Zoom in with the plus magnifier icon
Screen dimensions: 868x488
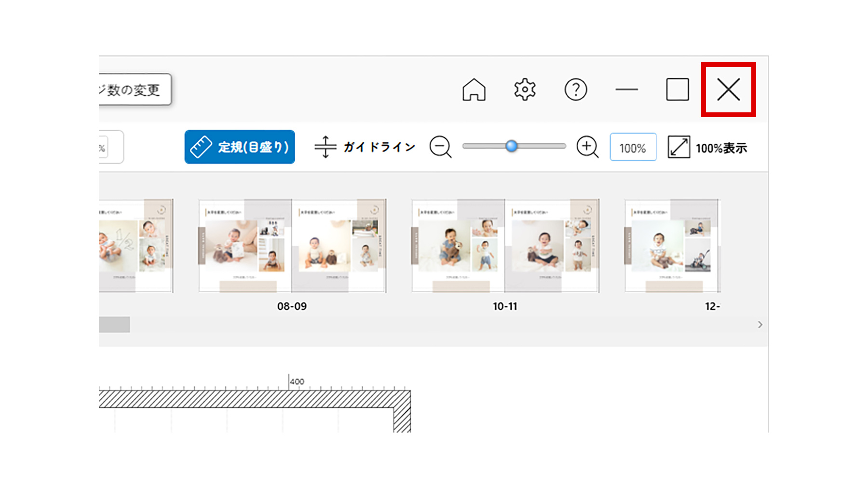(x=587, y=147)
